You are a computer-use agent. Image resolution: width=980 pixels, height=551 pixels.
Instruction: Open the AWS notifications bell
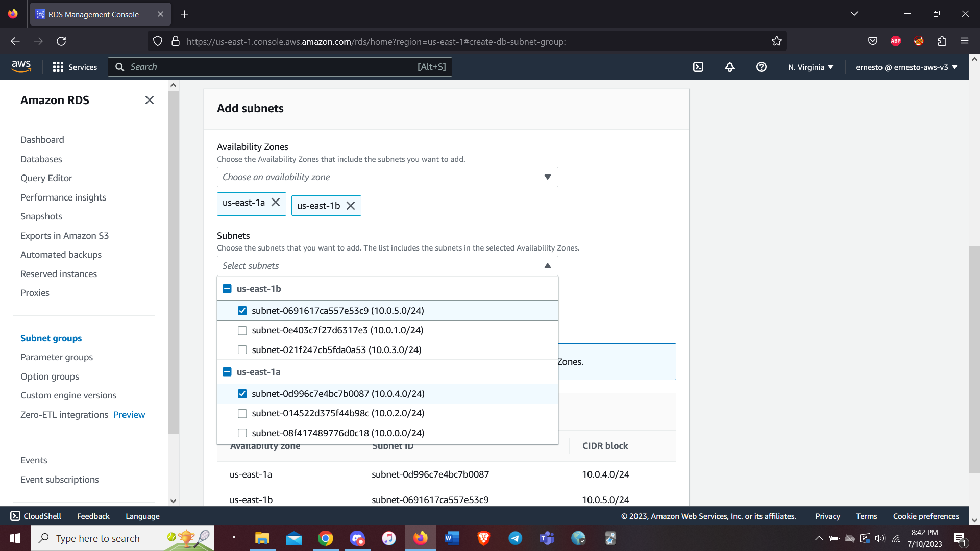(730, 67)
